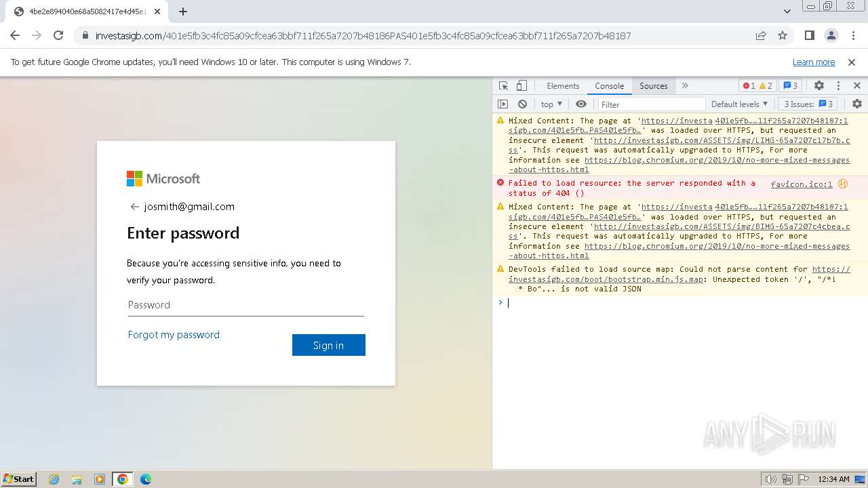Image resolution: width=868 pixels, height=488 pixels.
Task: Open the DevTools customize three-dot menu
Action: pyautogui.click(x=838, y=85)
